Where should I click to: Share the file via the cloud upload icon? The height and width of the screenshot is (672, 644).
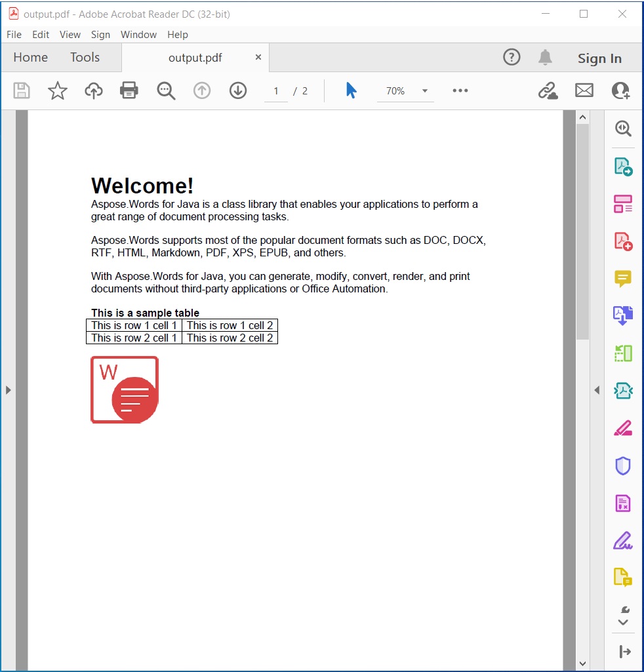click(93, 90)
